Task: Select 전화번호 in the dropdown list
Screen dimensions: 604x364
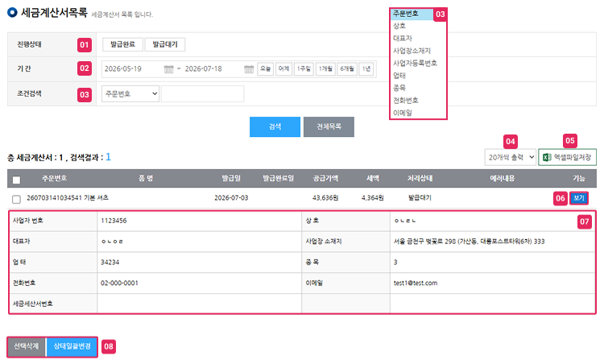Action: point(405,100)
